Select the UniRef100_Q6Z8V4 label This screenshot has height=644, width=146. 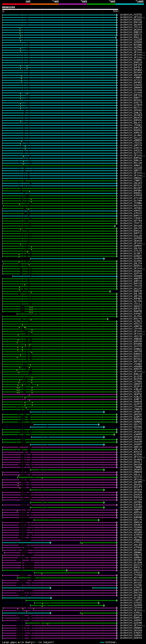pyautogui.click(x=131, y=30)
